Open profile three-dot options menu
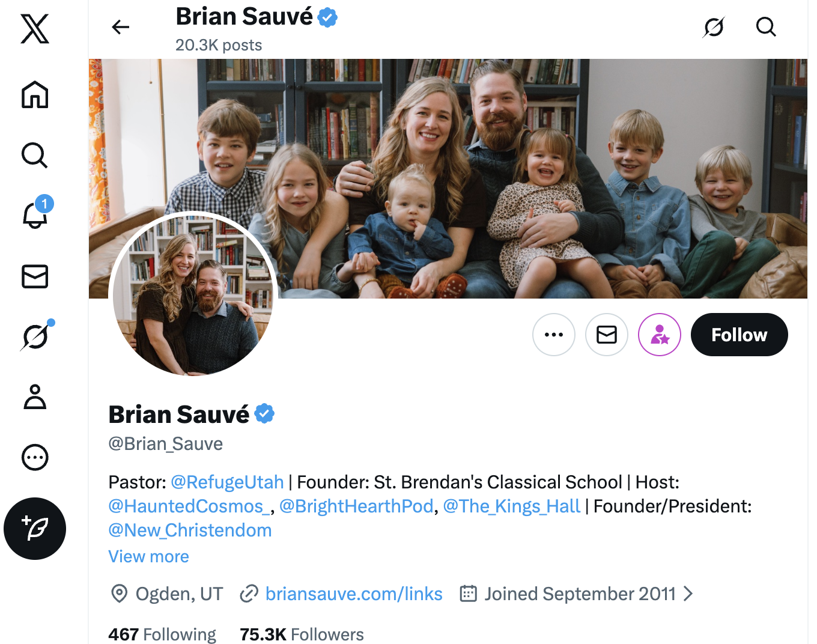The width and height of the screenshot is (817, 644). 554,335
